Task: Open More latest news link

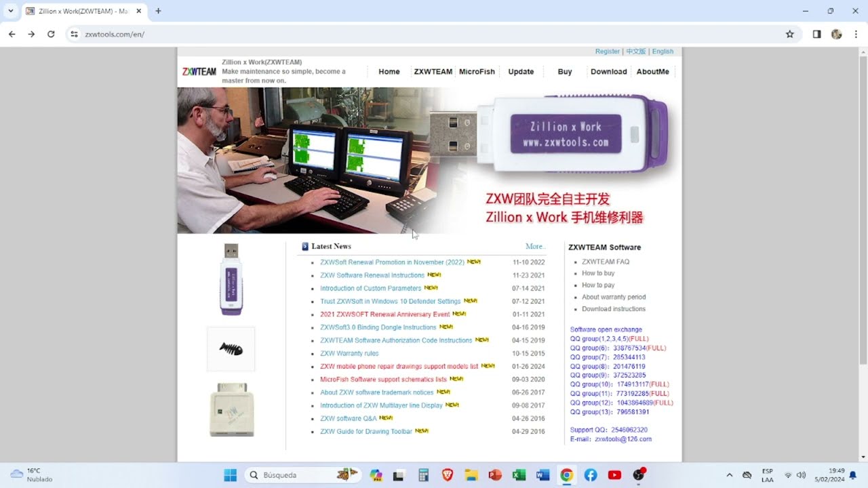Action: coord(535,247)
